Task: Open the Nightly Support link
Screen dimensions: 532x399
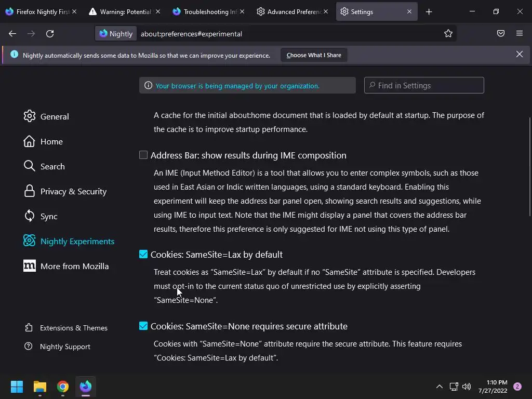Action: (65, 347)
